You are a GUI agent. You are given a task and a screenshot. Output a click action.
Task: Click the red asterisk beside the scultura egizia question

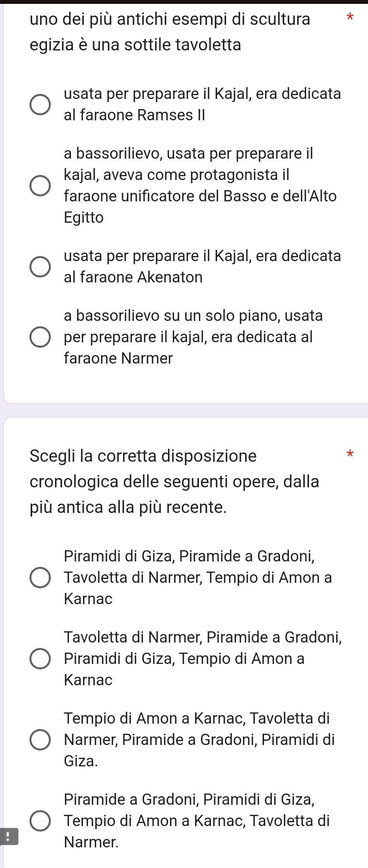click(350, 17)
